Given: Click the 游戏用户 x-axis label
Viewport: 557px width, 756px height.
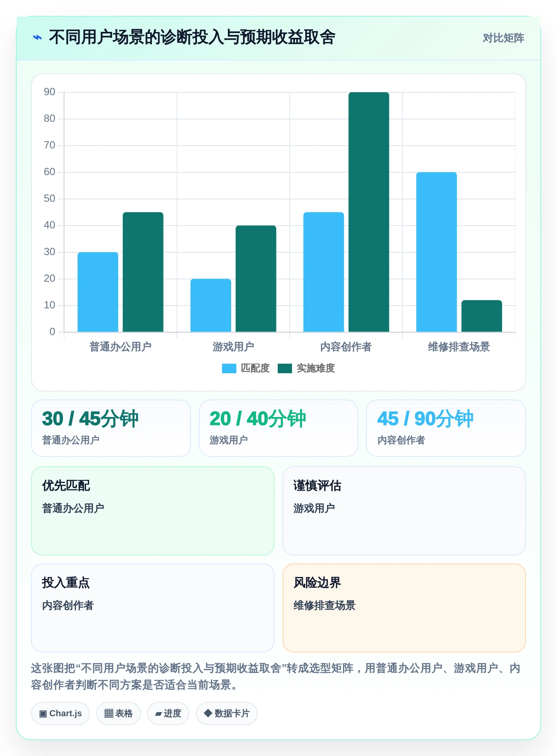Looking at the screenshot, I should click(x=234, y=347).
